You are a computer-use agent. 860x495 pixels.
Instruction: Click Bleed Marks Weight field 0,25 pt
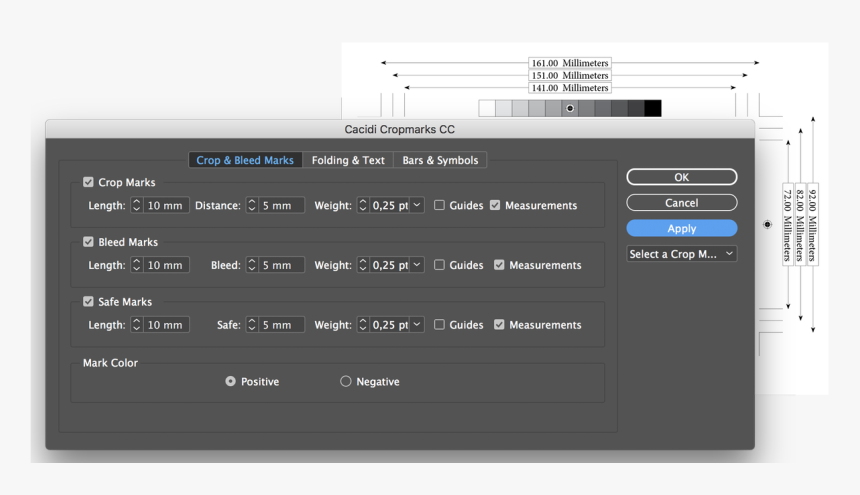coord(390,265)
